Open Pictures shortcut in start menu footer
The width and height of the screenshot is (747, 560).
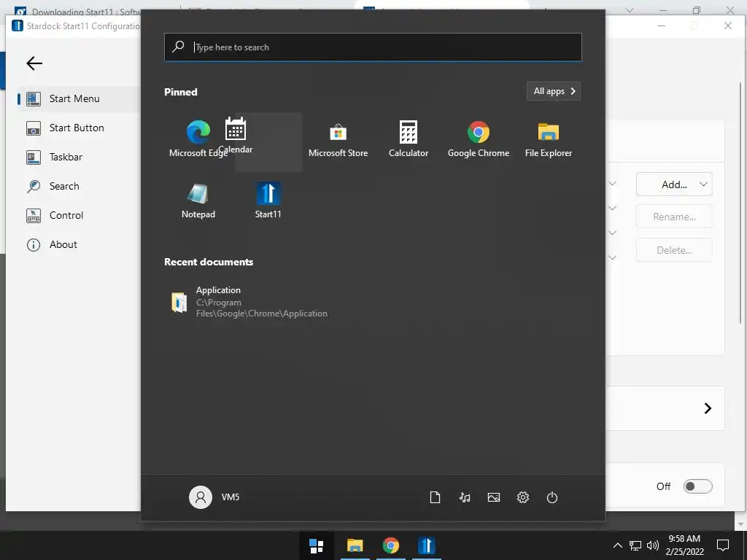[494, 497]
